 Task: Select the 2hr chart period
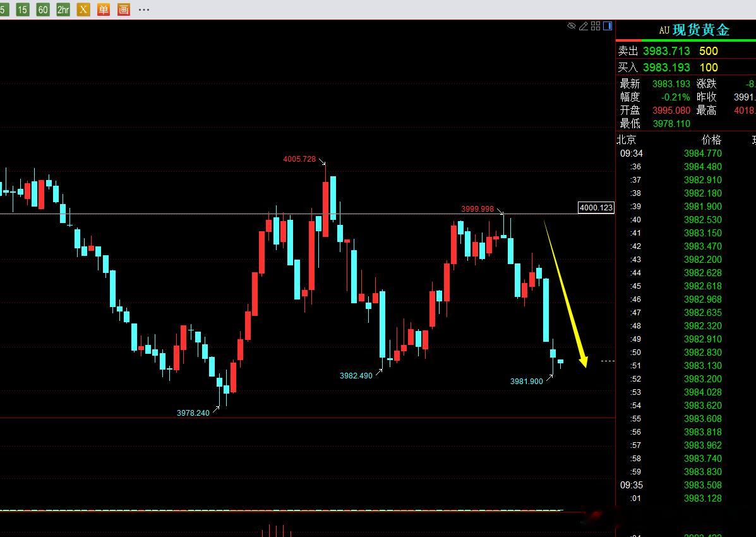63,9
